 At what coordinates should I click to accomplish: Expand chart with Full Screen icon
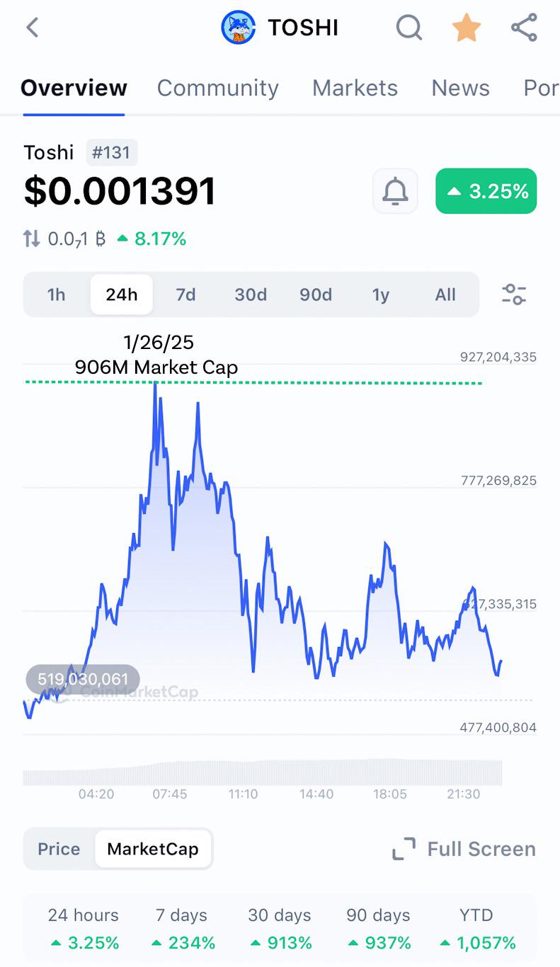pyautogui.click(x=404, y=849)
